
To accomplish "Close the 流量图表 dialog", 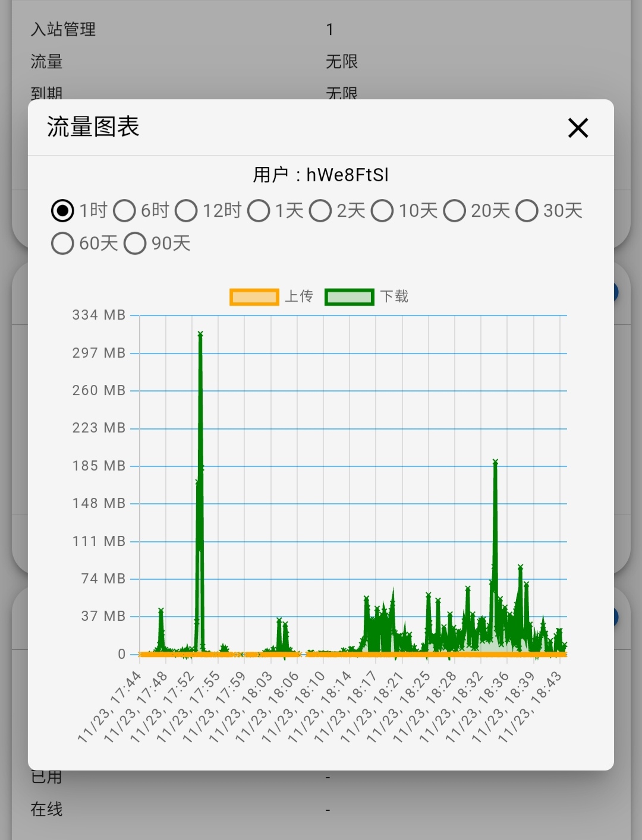I will [578, 128].
